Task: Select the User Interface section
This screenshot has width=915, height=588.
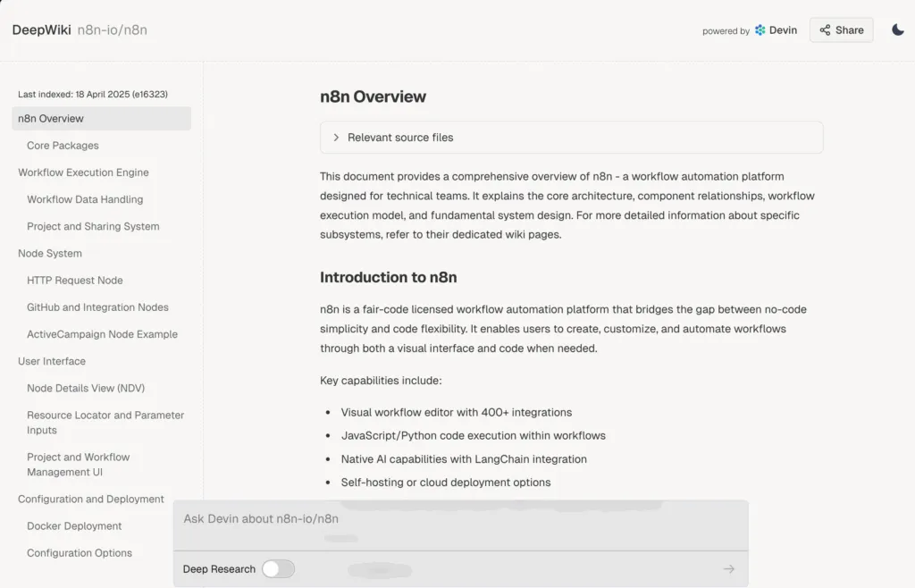Action: tap(52, 361)
